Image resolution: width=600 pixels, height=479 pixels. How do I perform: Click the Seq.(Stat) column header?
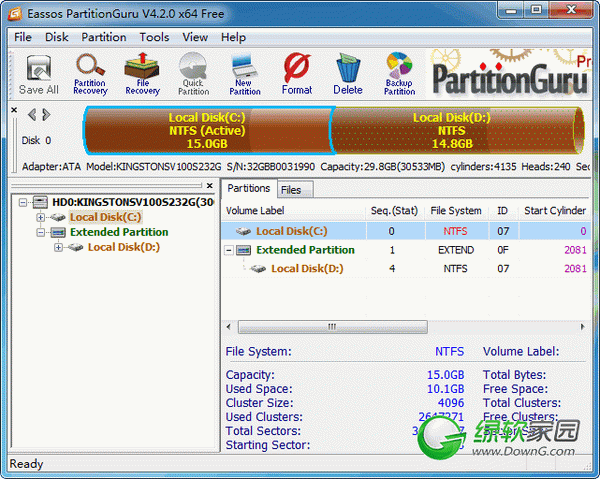[394, 211]
